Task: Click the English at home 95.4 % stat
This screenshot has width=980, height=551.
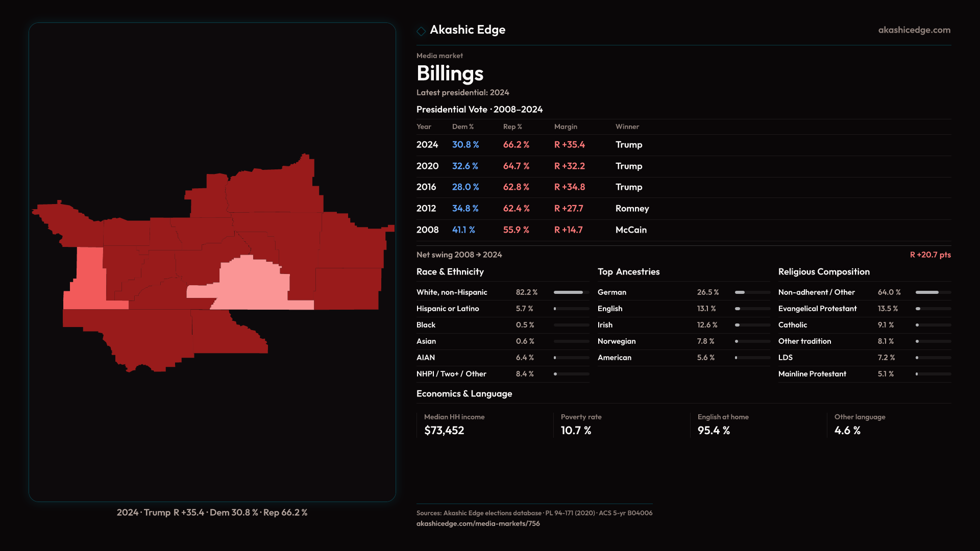Action: coord(714,431)
